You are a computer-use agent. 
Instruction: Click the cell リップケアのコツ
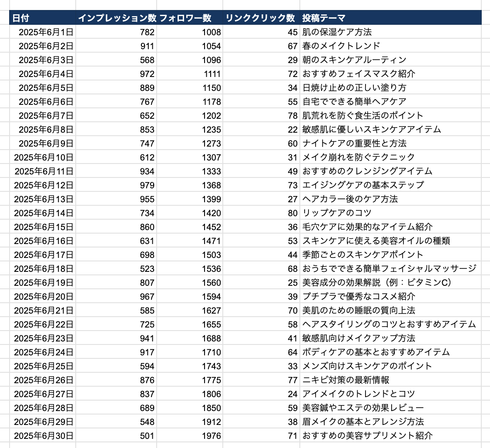tap(391, 213)
